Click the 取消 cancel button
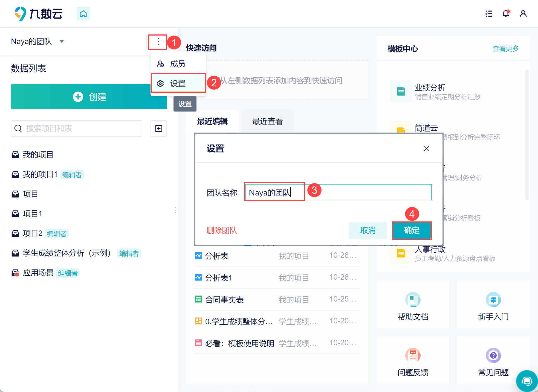Screen dimensions: 538x392 point(368,230)
